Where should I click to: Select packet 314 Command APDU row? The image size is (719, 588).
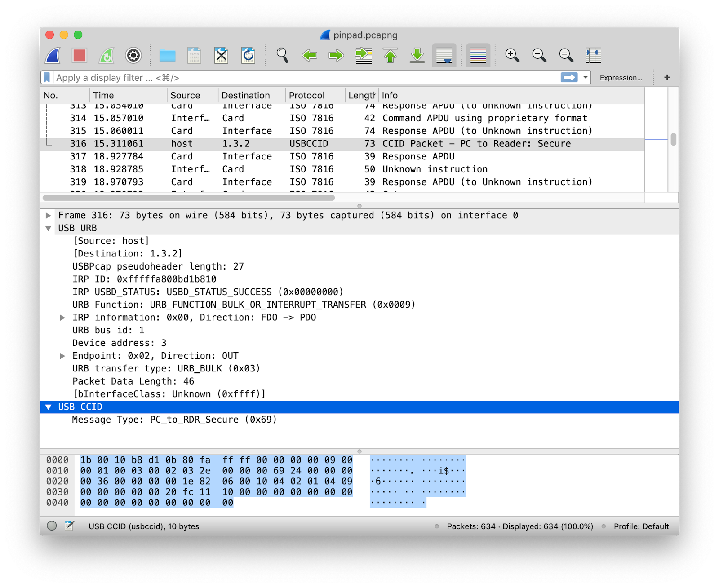[342, 118]
